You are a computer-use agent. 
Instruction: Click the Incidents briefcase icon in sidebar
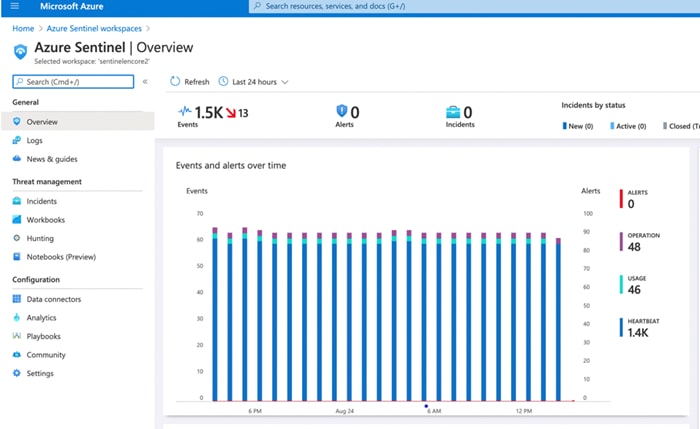(17, 201)
